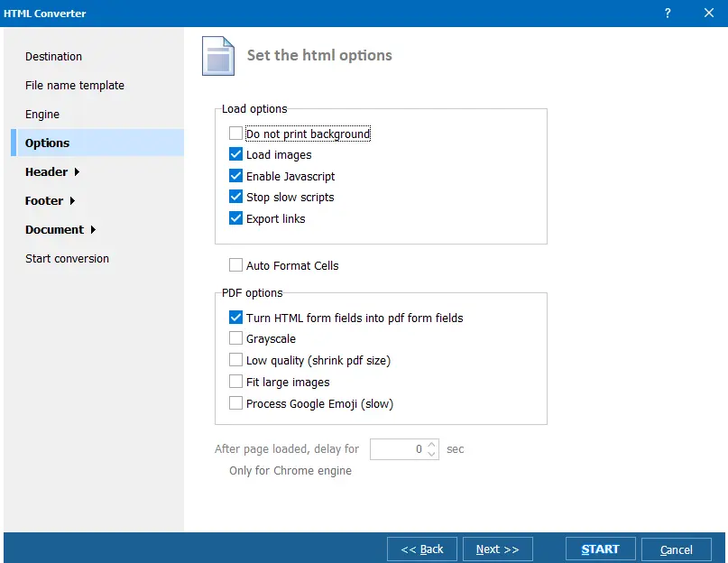Check Process Google Emoji (slow)
The height and width of the screenshot is (563, 728).
[235, 403]
